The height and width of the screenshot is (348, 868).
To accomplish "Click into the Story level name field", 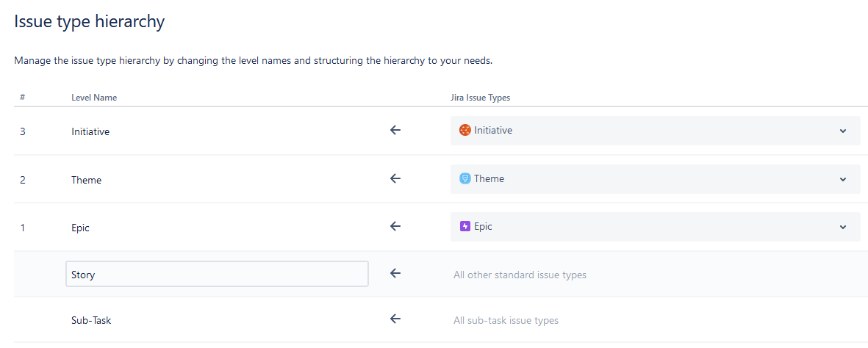I will point(217,274).
